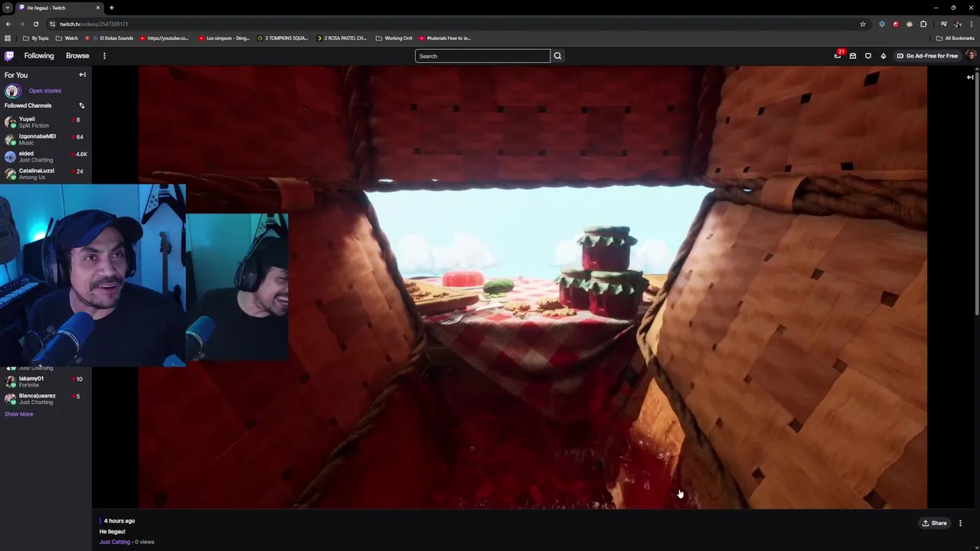
Task: Open Yuyeli's Split Fiction channel
Action: point(46,122)
